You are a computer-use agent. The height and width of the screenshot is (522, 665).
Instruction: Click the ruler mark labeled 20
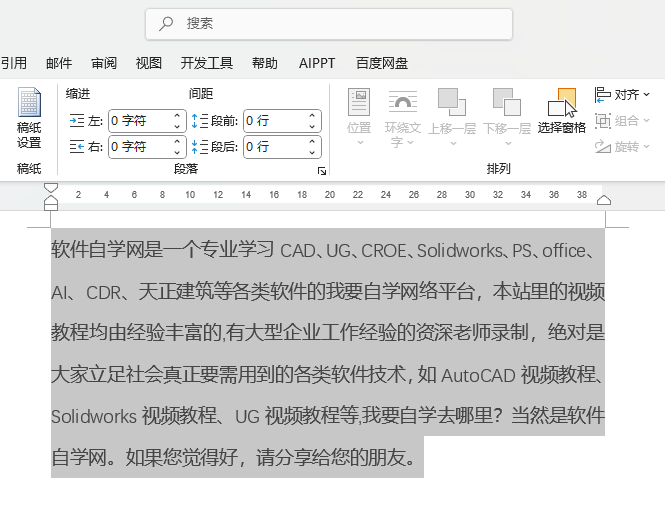click(330, 195)
